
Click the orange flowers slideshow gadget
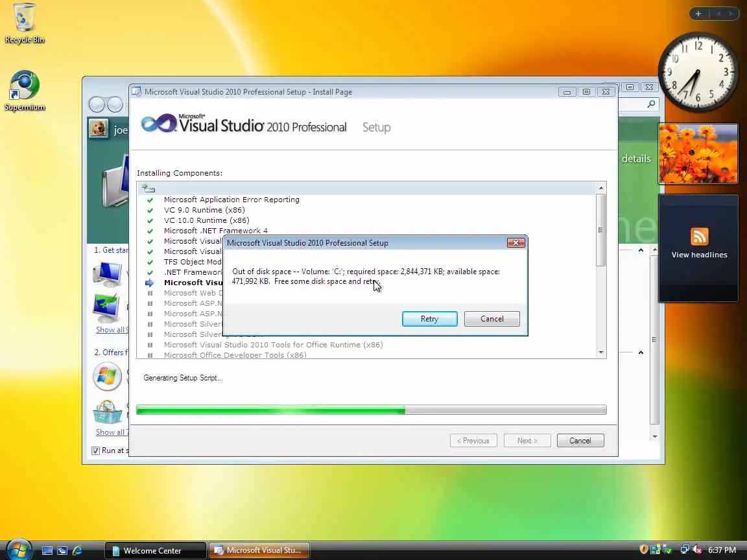pyautogui.click(x=698, y=154)
